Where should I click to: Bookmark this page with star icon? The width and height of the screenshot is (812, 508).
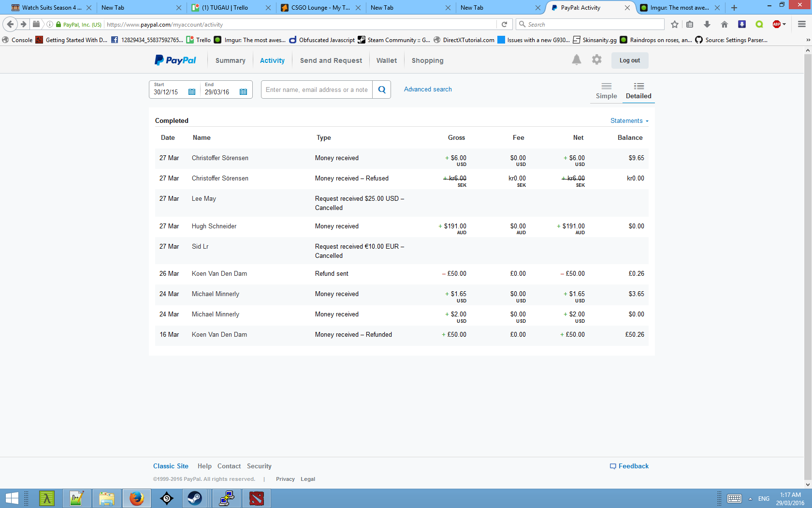tap(675, 24)
